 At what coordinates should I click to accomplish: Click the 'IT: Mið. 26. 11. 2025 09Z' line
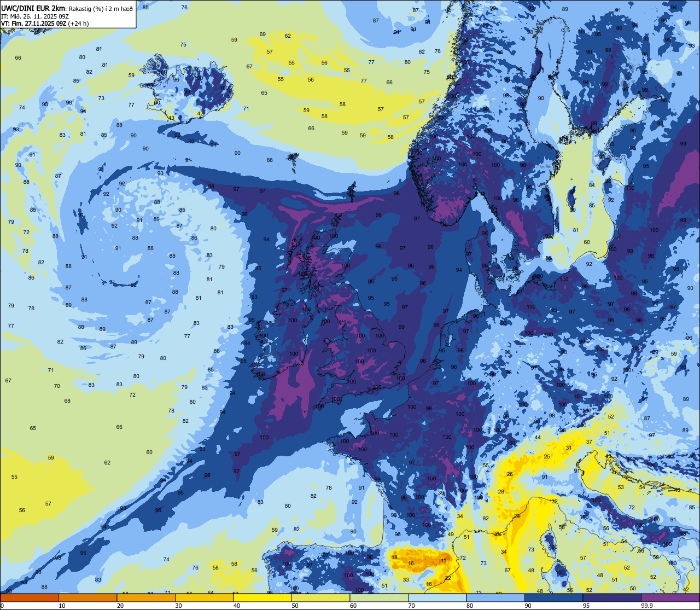(34, 16)
